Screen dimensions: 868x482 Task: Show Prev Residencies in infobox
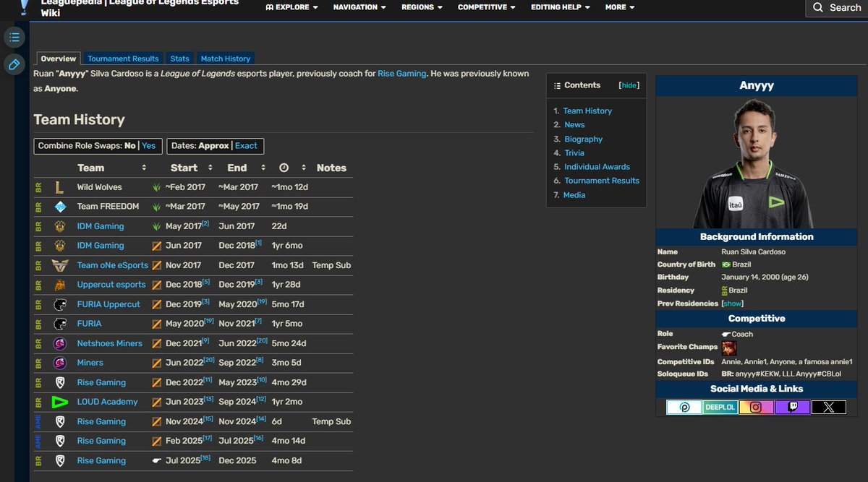pos(732,304)
